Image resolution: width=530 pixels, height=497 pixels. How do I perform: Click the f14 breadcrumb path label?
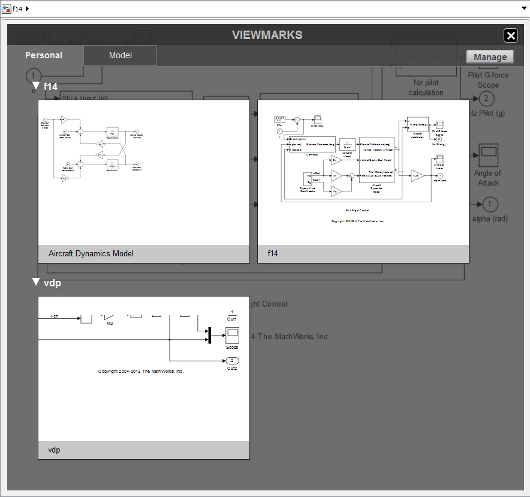point(18,9)
